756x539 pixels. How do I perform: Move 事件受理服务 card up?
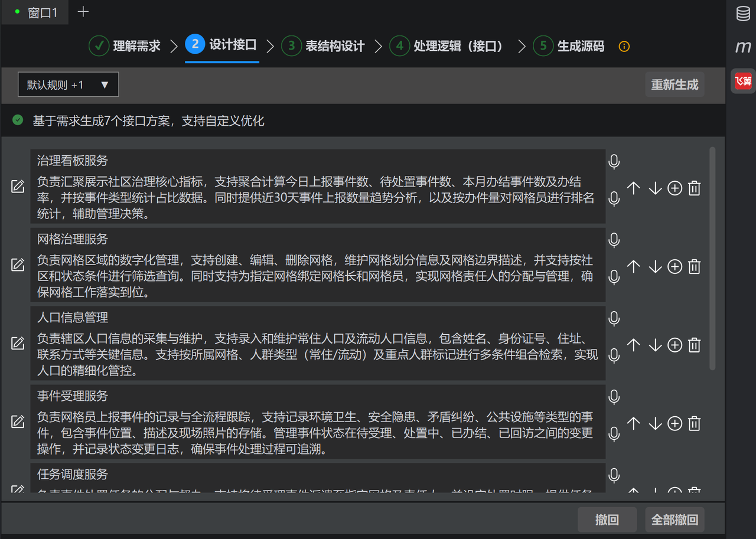(633, 423)
